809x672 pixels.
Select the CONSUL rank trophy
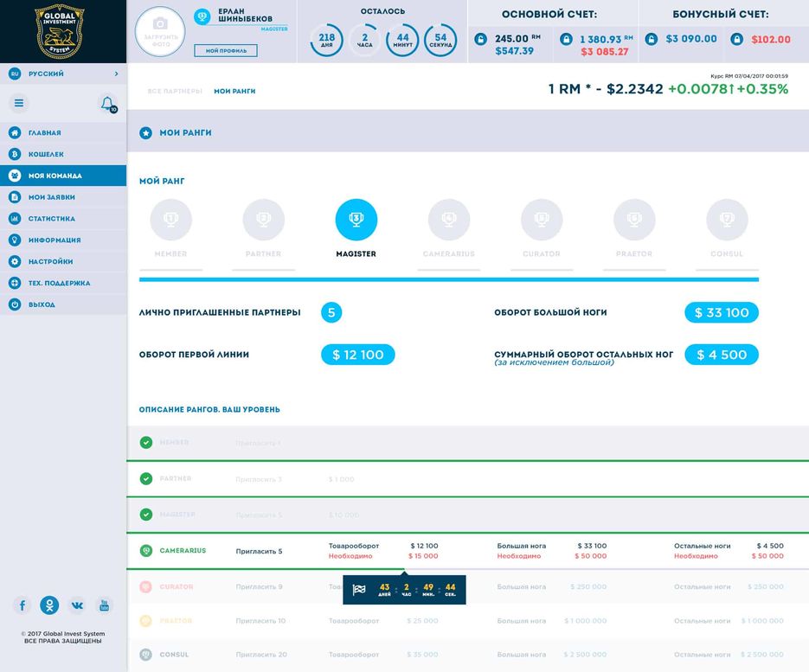click(727, 220)
